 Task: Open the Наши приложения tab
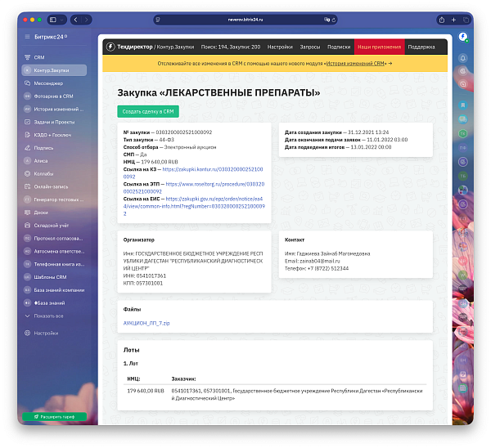click(379, 47)
